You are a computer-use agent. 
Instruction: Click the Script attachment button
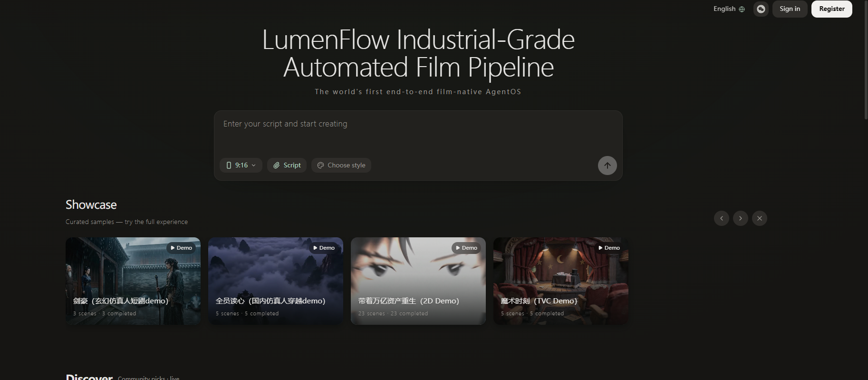click(x=287, y=165)
